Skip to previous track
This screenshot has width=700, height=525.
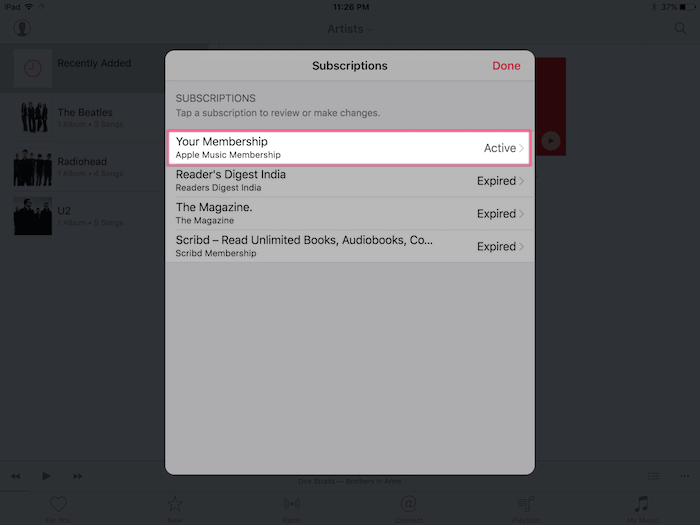[16, 476]
